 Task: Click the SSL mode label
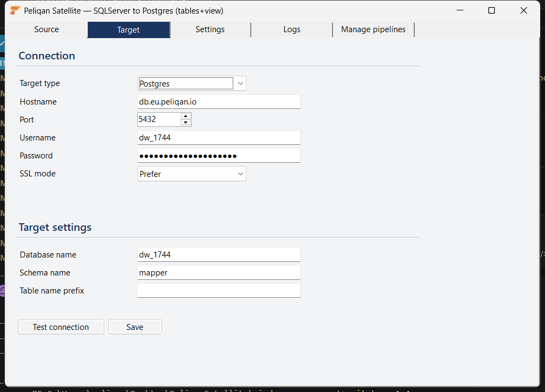click(38, 174)
